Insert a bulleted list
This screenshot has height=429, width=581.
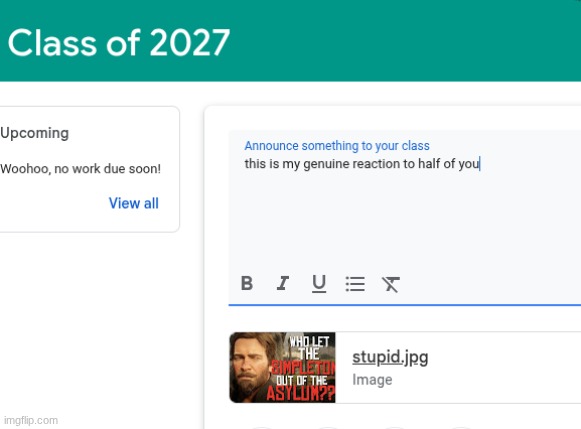click(355, 284)
